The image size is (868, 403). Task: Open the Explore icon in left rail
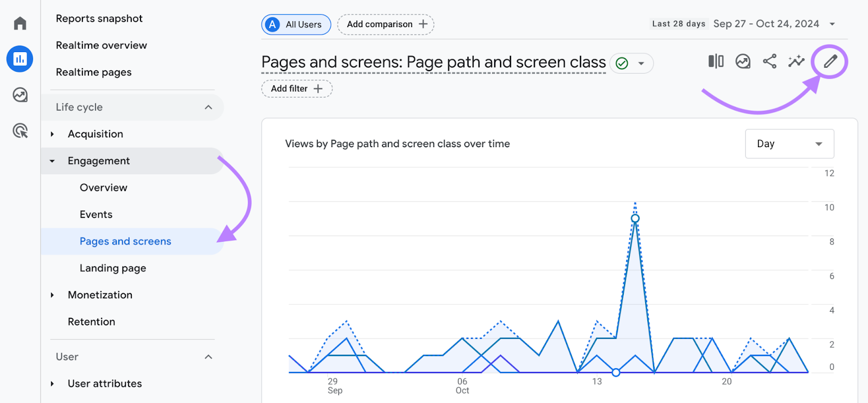click(x=20, y=95)
